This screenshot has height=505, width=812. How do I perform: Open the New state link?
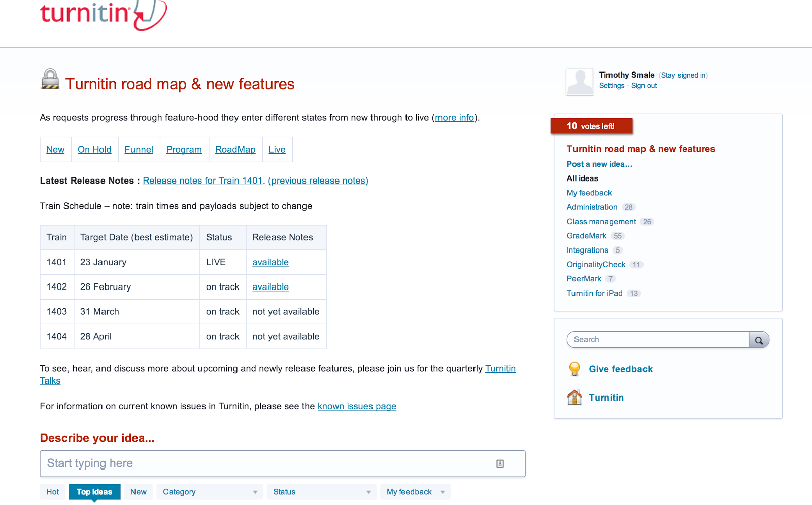(x=55, y=150)
